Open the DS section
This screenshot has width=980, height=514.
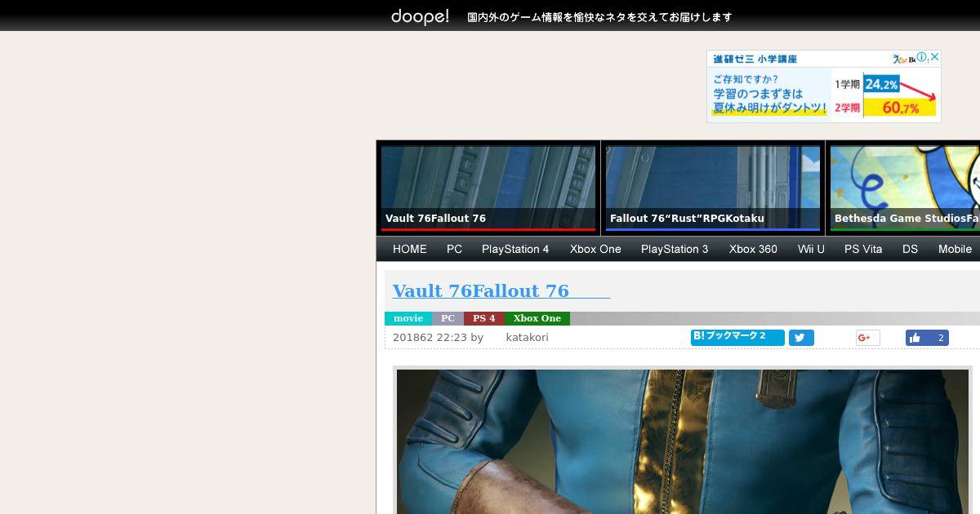tap(910, 249)
